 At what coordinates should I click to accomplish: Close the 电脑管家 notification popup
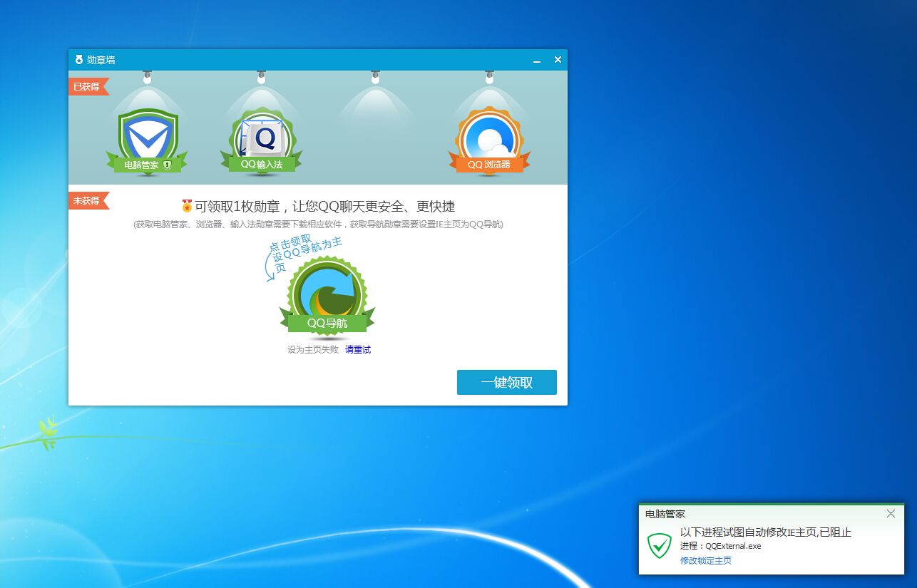[891, 513]
